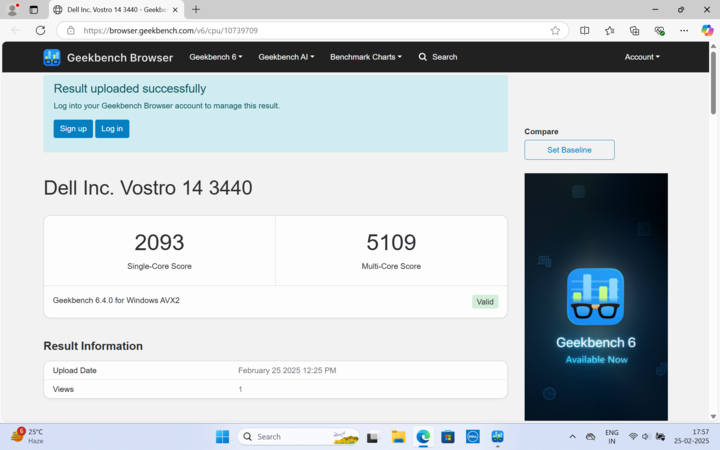Open a new browser tab
This screenshot has width=720, height=450.
click(196, 9)
